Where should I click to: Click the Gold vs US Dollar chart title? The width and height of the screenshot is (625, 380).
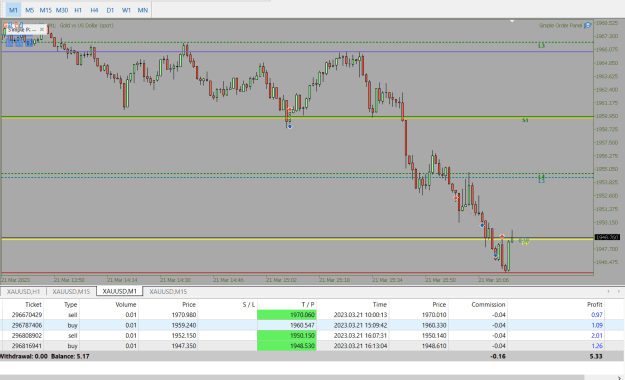point(86,25)
